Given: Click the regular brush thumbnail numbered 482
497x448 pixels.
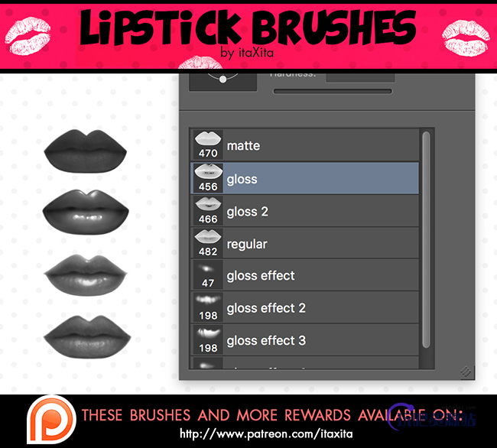Looking at the screenshot, I should pyautogui.click(x=208, y=243).
